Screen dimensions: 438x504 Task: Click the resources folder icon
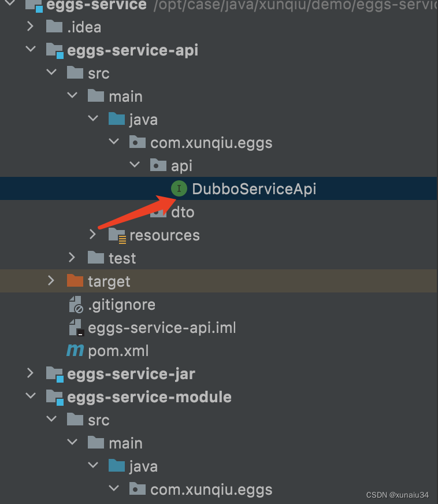pyautogui.click(x=116, y=235)
